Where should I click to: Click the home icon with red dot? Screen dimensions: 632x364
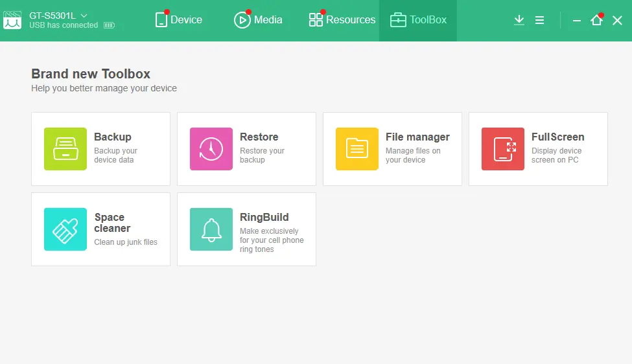(597, 19)
